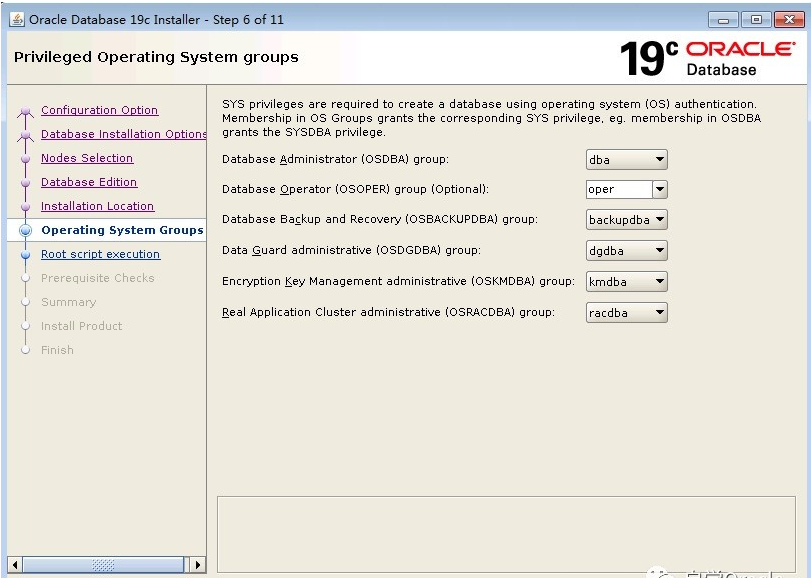Select the Operating System Groups step
Screen dimensions: 811x578
point(123,230)
